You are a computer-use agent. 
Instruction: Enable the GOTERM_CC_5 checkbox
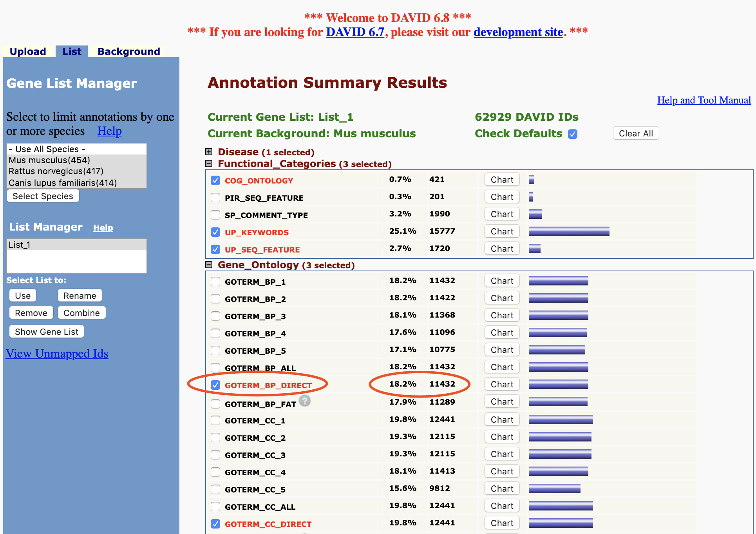215,489
